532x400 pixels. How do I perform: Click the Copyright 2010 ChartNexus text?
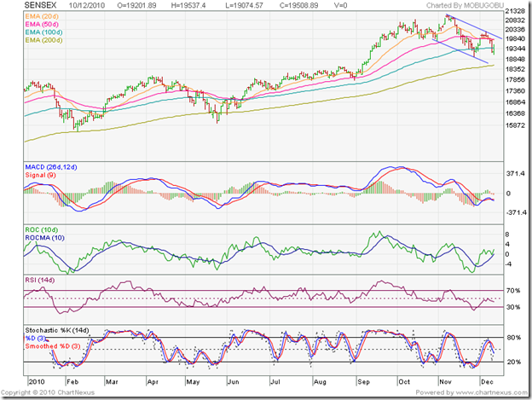(x=48, y=392)
